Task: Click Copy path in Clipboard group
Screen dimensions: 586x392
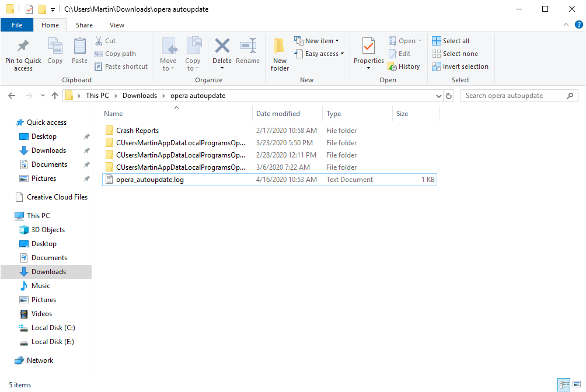Action: pyautogui.click(x=115, y=54)
